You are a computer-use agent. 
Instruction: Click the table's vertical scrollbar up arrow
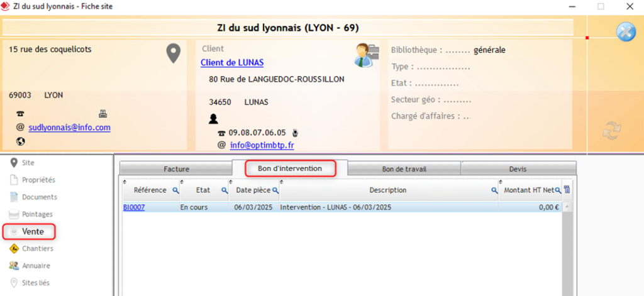pyautogui.click(x=567, y=207)
